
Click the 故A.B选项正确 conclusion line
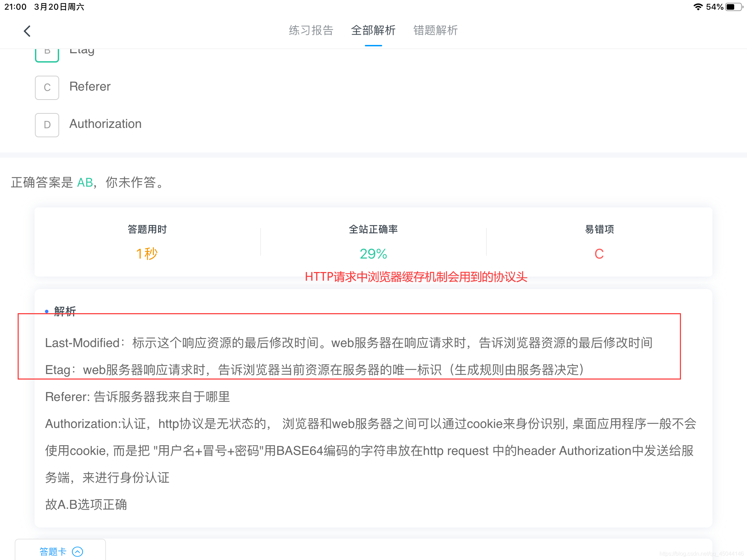[86, 505]
